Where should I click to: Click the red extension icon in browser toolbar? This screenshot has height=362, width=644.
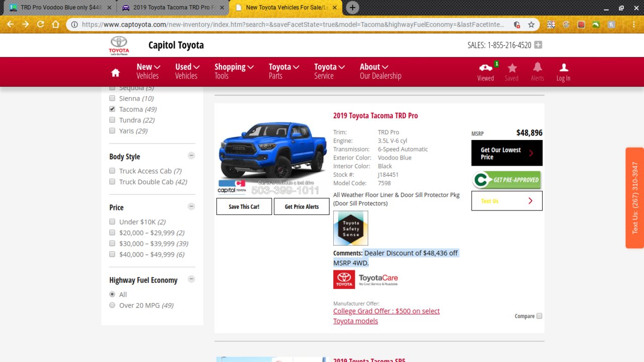[x=581, y=24]
